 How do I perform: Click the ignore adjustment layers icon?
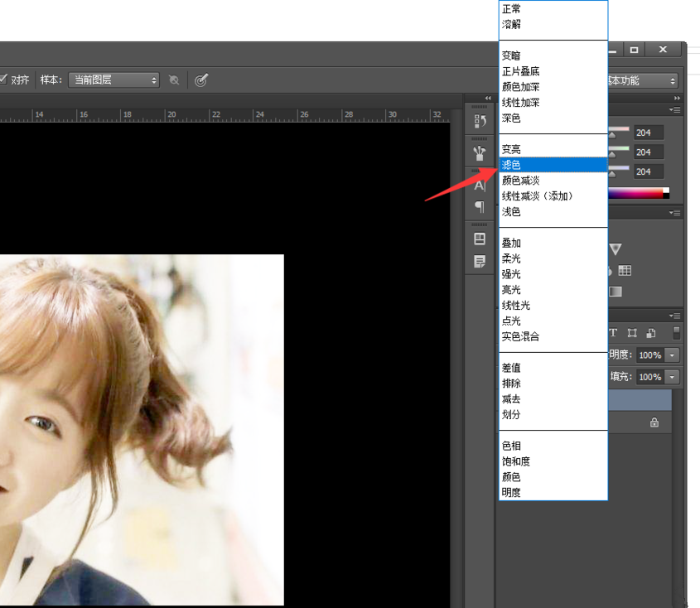click(174, 80)
